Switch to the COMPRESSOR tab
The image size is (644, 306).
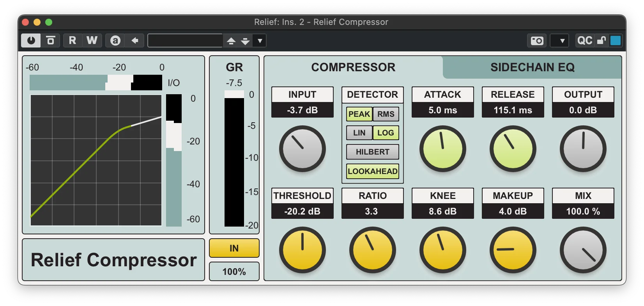tap(353, 67)
